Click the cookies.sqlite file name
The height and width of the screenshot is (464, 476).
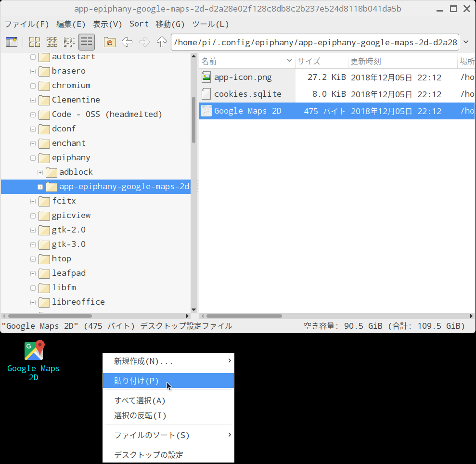(x=248, y=94)
